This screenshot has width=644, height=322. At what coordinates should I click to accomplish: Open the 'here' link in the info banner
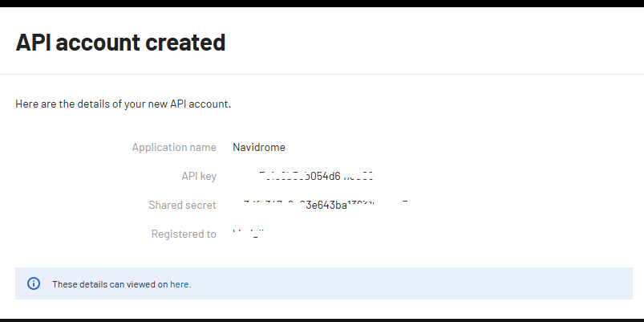[x=180, y=284]
